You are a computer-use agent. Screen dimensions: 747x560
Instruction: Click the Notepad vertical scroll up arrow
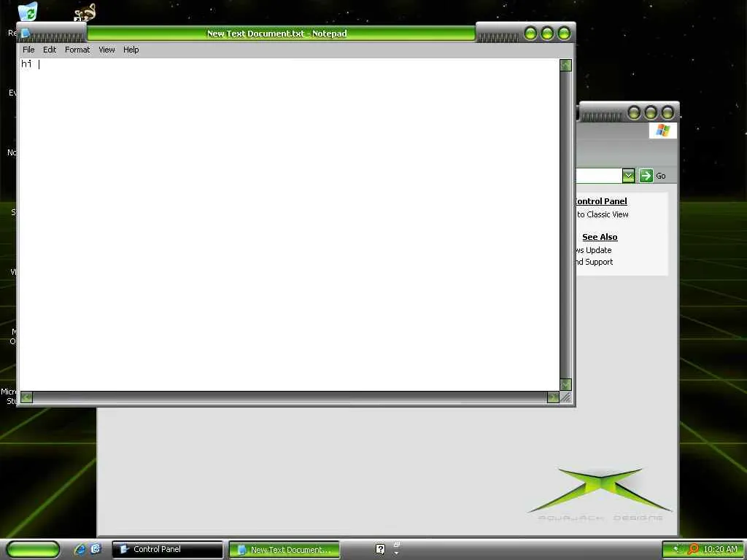pos(565,65)
